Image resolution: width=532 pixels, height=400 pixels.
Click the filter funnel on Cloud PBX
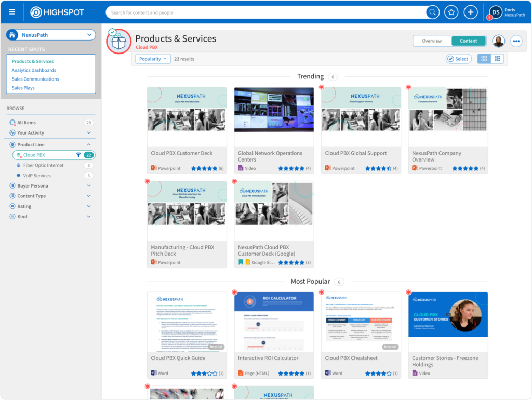tap(78, 155)
